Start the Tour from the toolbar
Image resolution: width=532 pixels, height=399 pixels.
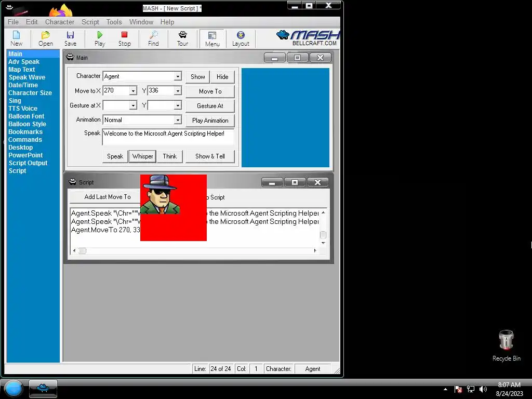tap(182, 38)
